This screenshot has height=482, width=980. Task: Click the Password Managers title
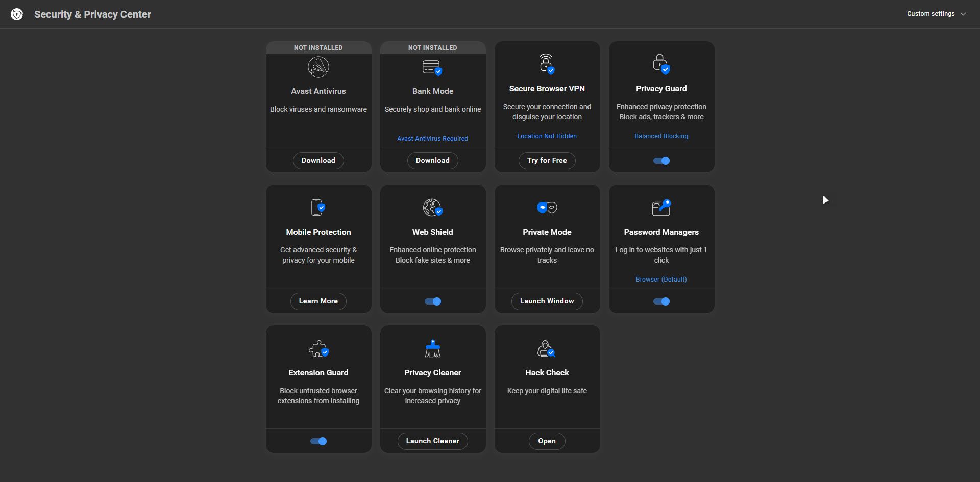tap(661, 232)
